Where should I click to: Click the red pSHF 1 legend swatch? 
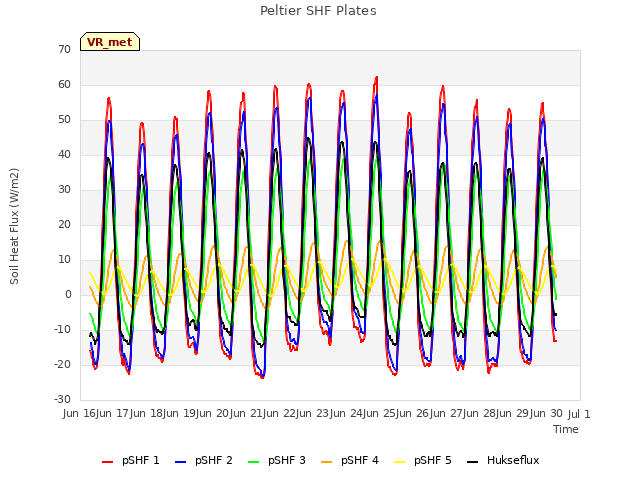point(107,462)
